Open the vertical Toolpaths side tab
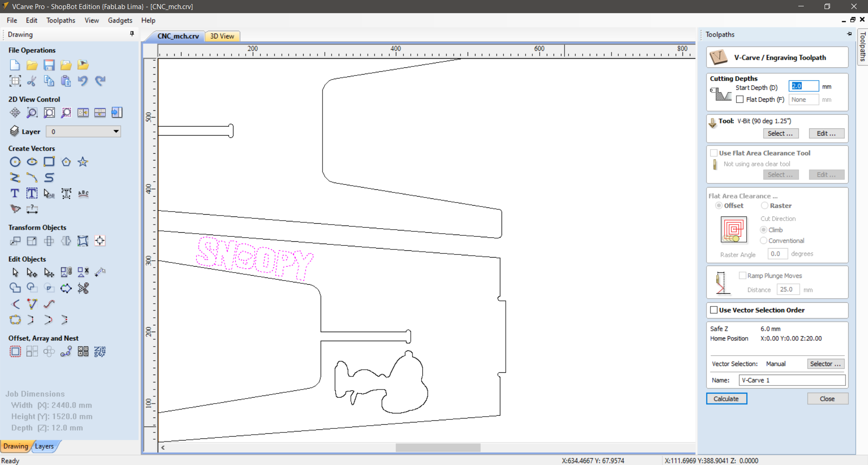868x465 pixels. click(863, 47)
